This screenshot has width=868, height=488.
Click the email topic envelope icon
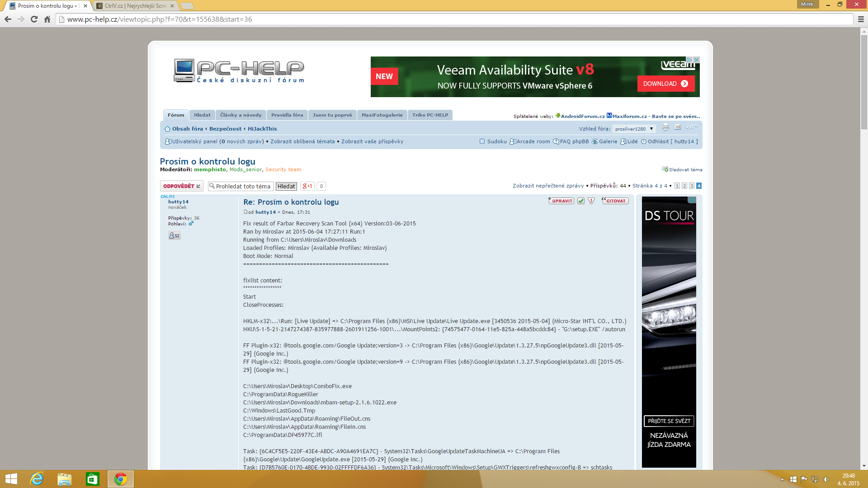[x=678, y=127]
